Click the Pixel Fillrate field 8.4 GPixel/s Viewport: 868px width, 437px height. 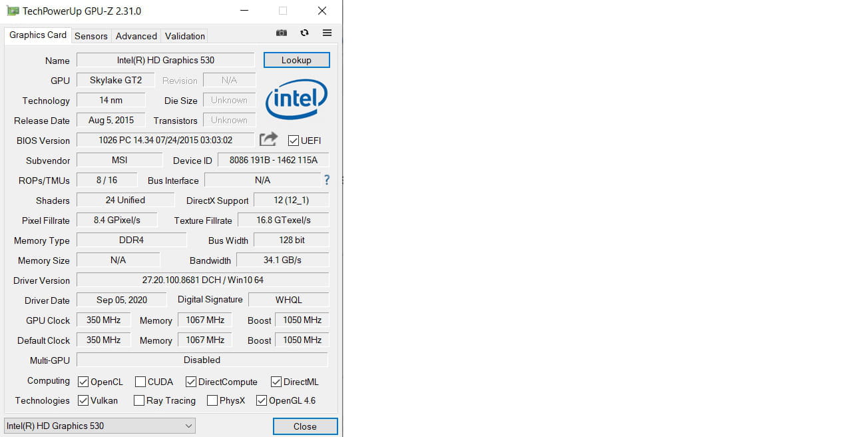117,220
